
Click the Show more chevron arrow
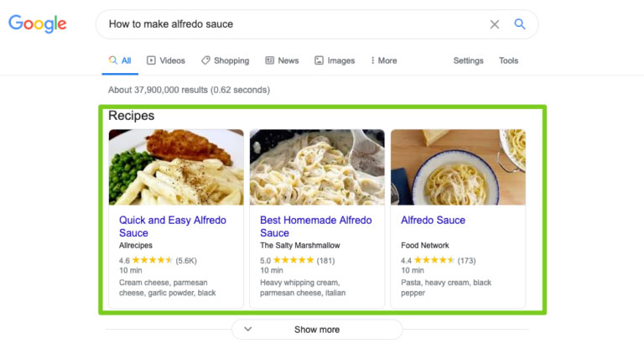pyautogui.click(x=248, y=330)
